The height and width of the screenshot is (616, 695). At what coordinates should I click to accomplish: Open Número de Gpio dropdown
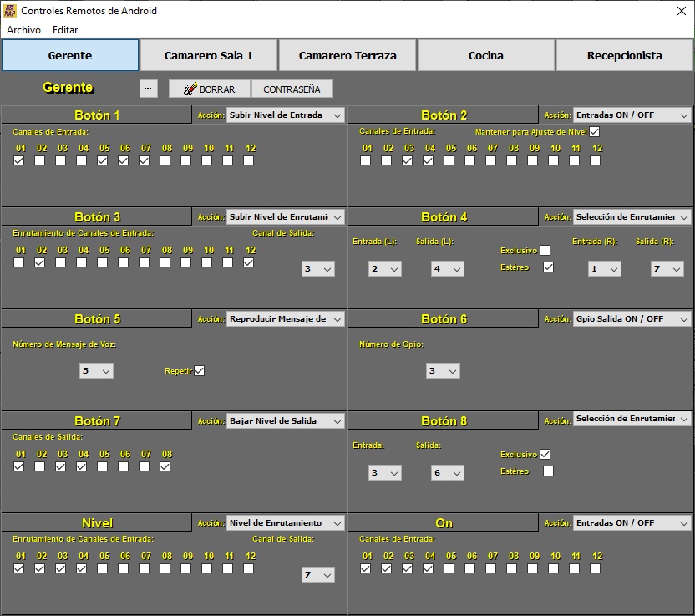pyautogui.click(x=442, y=370)
